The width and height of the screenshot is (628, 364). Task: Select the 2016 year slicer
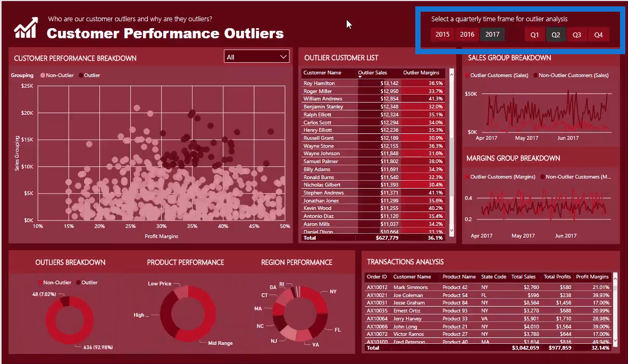467,35
